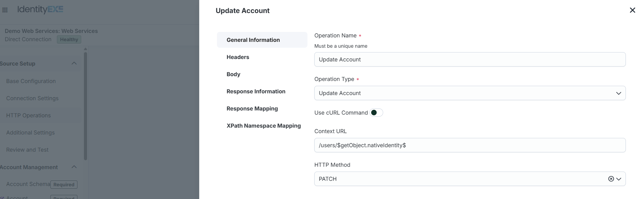The height and width of the screenshot is (199, 644).
Task: Open the HTTP Method dropdown
Action: tap(619, 179)
